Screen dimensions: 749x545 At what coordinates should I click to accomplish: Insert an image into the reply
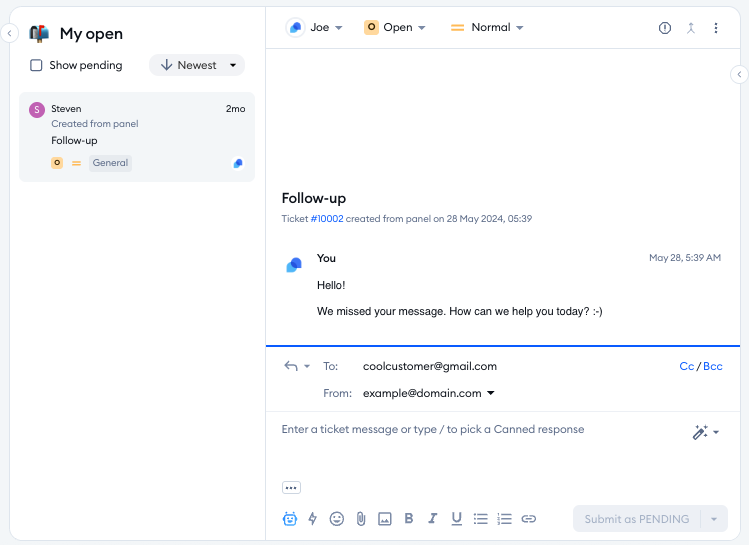pyautogui.click(x=384, y=519)
